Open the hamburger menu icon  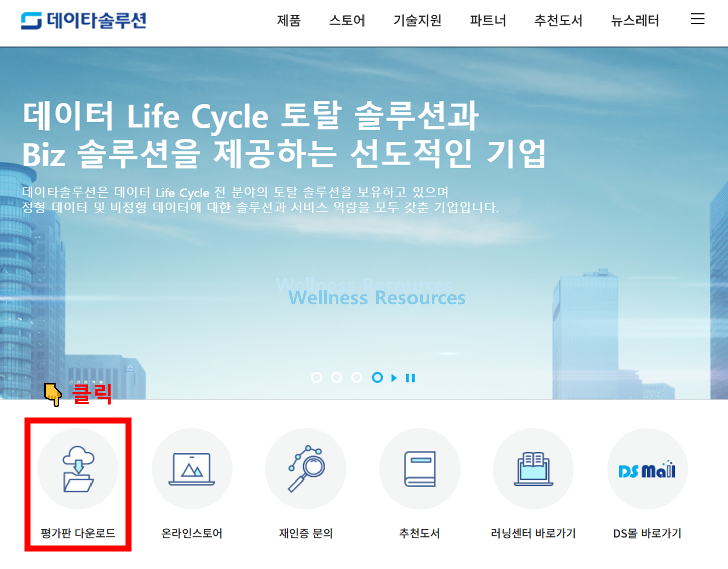[x=698, y=19]
